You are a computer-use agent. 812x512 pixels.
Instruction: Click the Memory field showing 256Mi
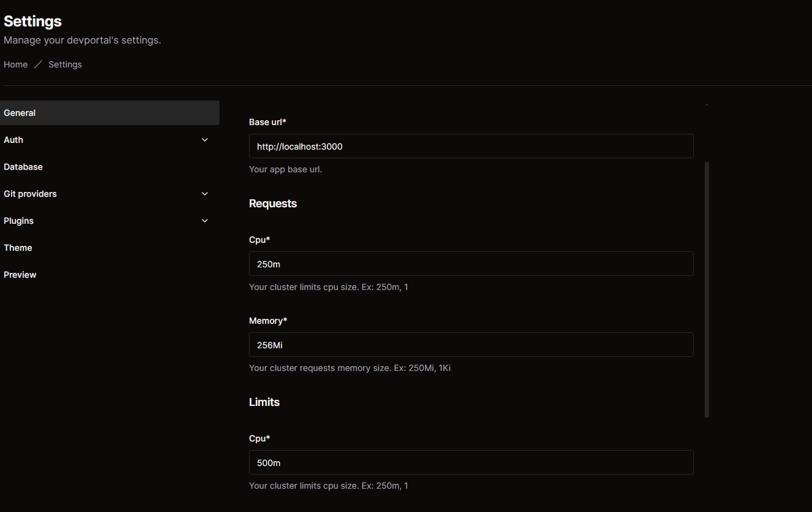[x=470, y=345]
